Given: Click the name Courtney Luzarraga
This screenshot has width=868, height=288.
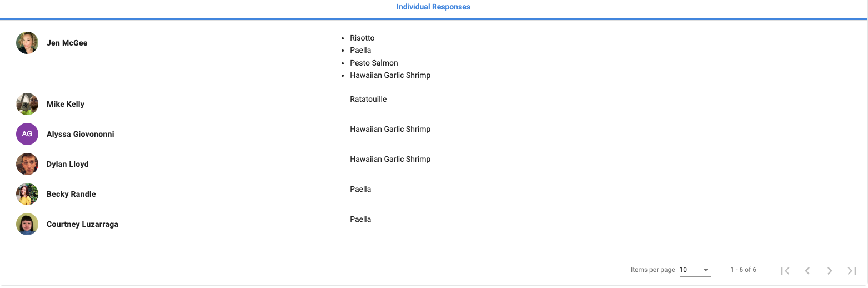Looking at the screenshot, I should (x=82, y=224).
